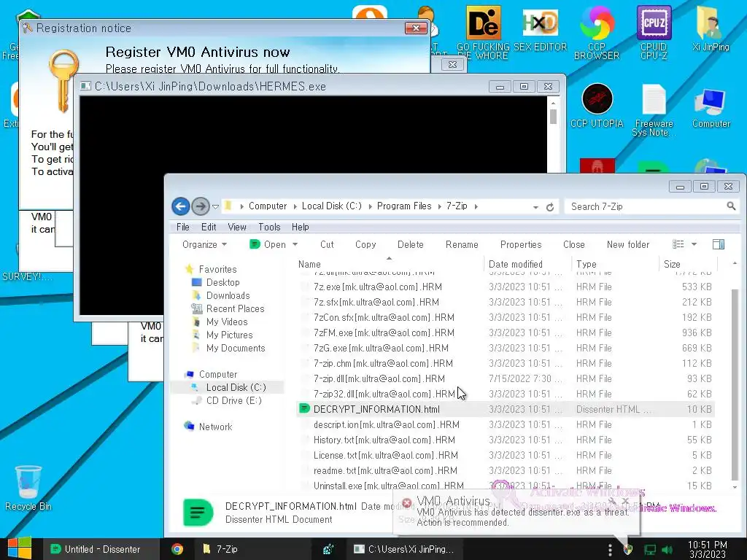Open the File menu
Viewport: 747px width, 560px height.
pos(183,227)
